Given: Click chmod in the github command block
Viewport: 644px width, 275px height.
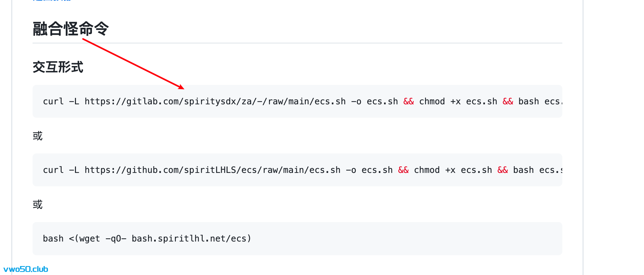Looking at the screenshot, I should [x=427, y=170].
